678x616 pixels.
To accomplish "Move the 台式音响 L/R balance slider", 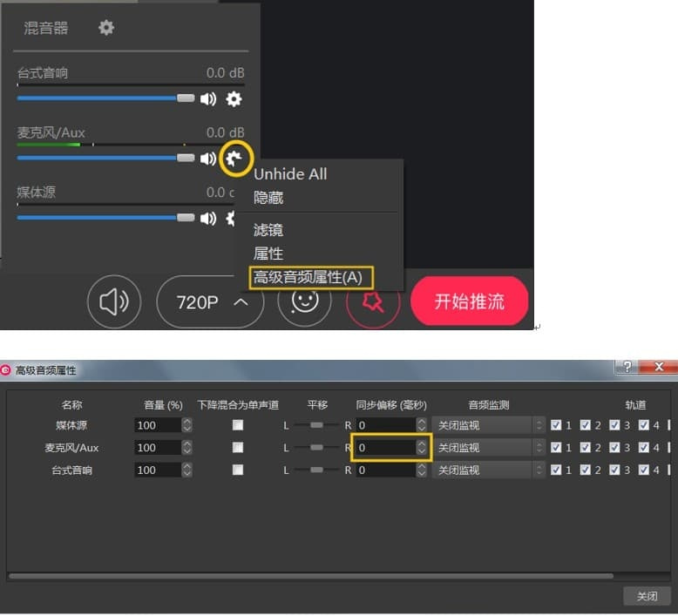I will pos(316,470).
